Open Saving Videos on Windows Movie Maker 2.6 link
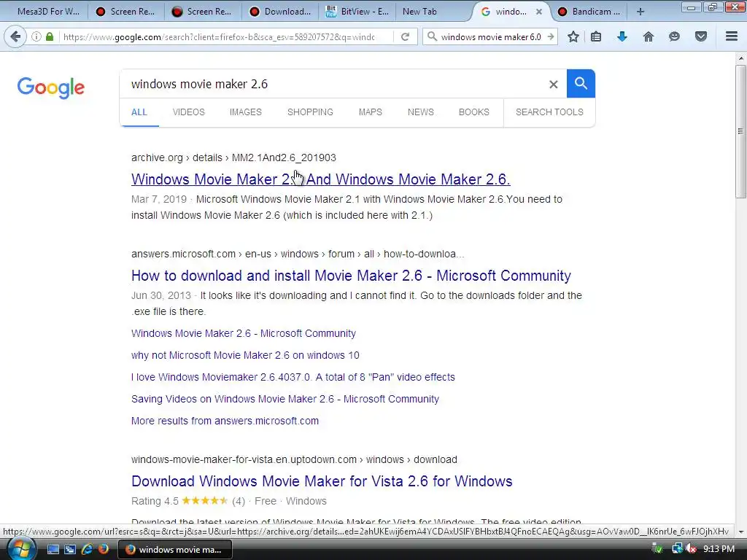Viewport: 747px width, 560px height. tap(285, 399)
